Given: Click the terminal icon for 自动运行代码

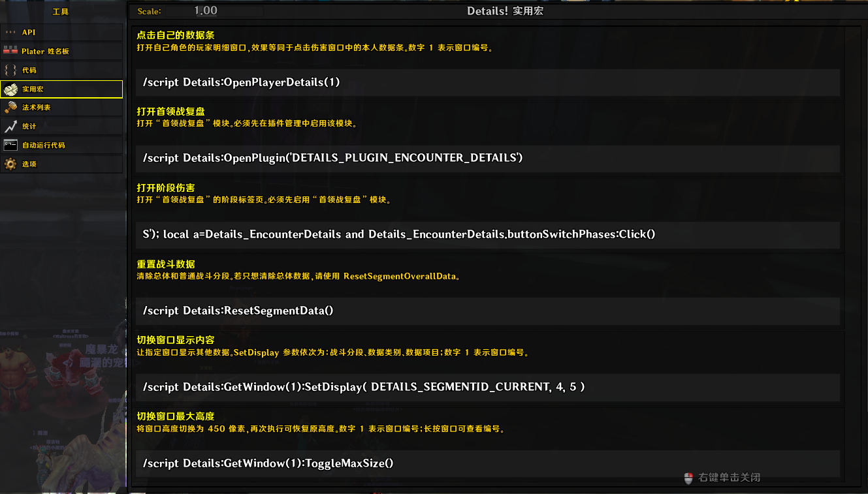Looking at the screenshot, I should (10, 145).
